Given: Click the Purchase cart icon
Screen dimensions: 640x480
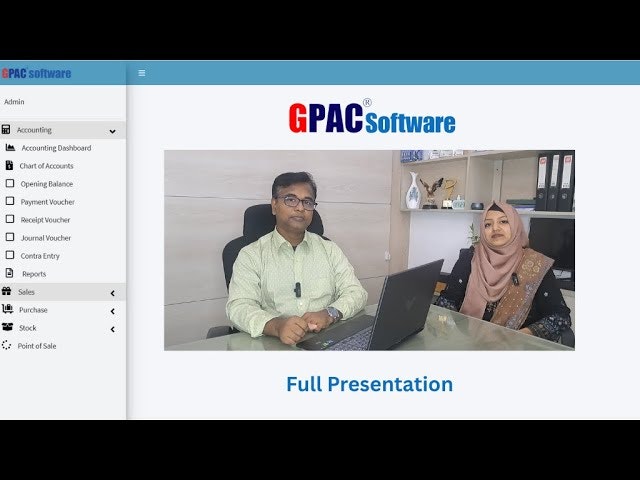Looking at the screenshot, I should point(7,309).
